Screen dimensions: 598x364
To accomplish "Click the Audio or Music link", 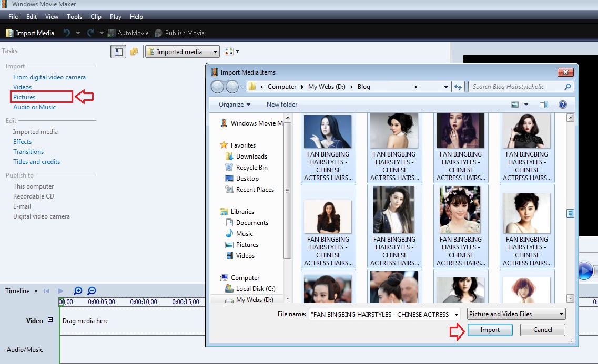I will tap(34, 107).
